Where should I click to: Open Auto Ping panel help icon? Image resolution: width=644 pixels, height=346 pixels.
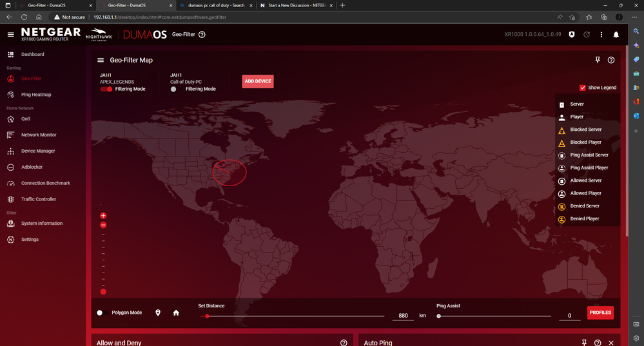(x=598, y=343)
